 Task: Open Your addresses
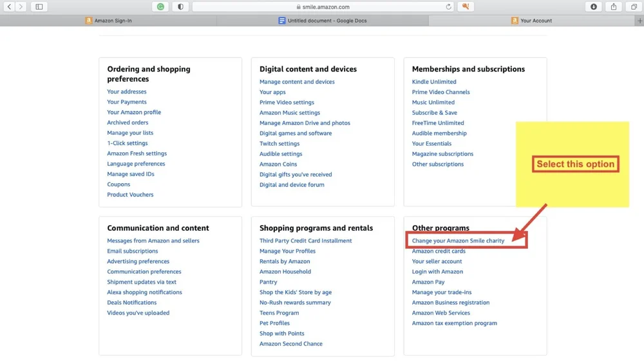tap(126, 92)
